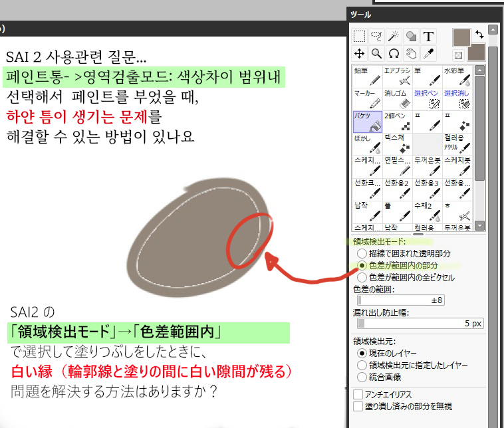Choose the 스케치붓 sketch brush

click(457, 167)
